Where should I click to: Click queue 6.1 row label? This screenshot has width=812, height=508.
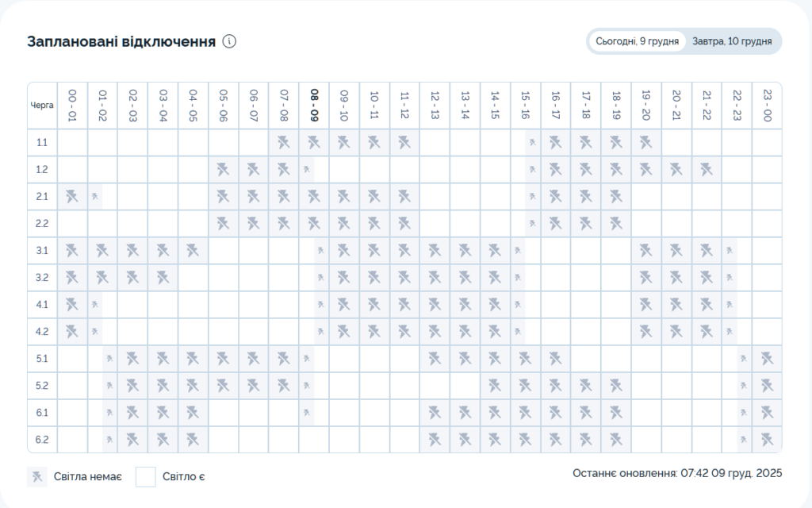tap(42, 412)
